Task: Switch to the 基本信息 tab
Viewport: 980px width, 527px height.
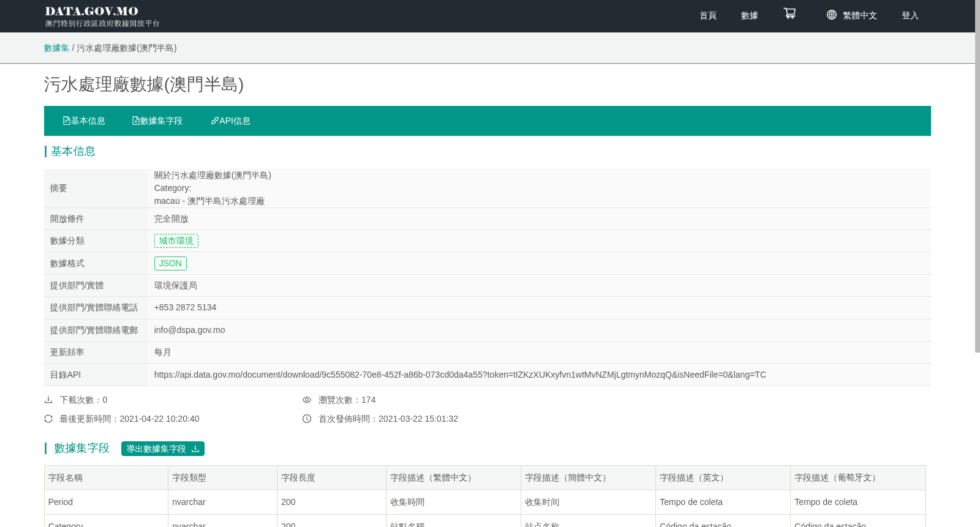Action: pyautogui.click(x=84, y=121)
